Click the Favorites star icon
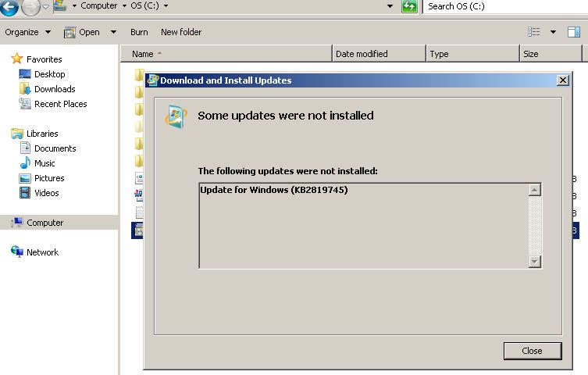This screenshot has height=375, width=588. pos(17,59)
